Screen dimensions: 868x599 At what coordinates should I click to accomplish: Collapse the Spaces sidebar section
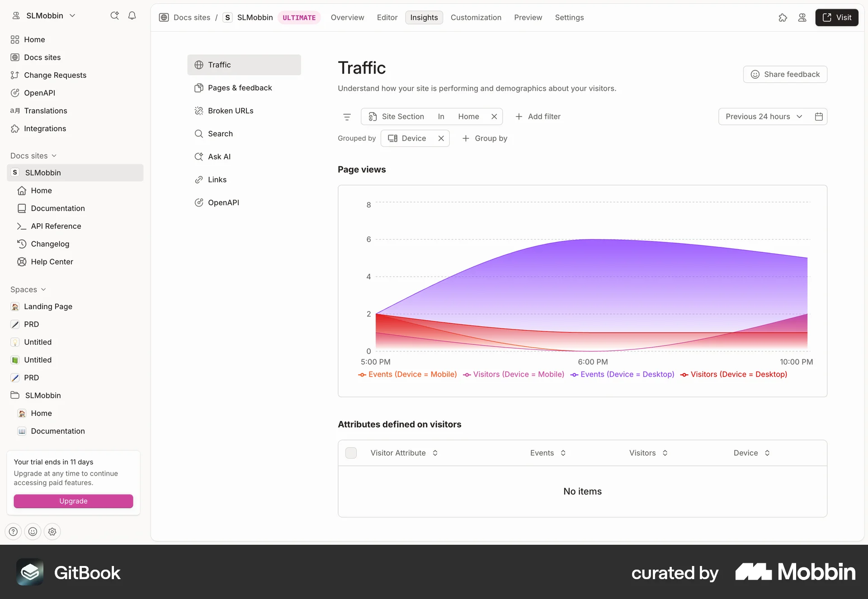(28, 289)
